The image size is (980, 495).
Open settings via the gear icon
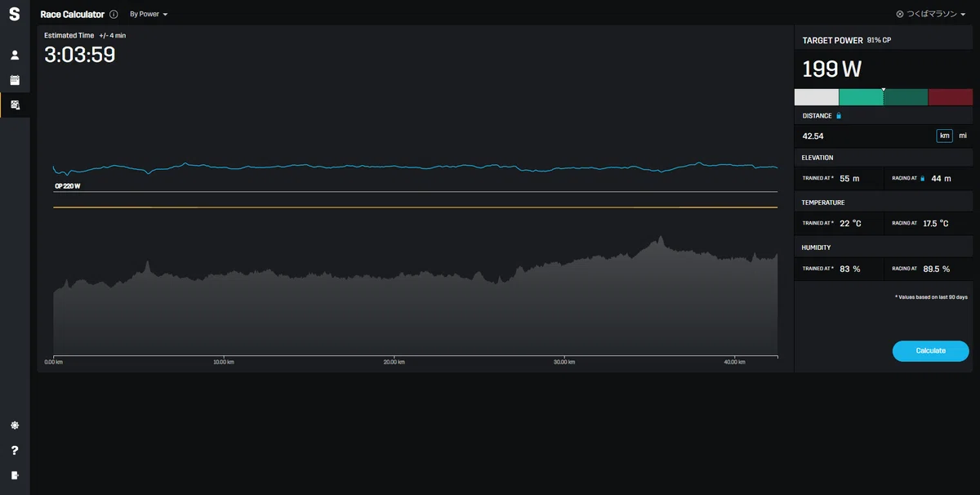tap(15, 426)
